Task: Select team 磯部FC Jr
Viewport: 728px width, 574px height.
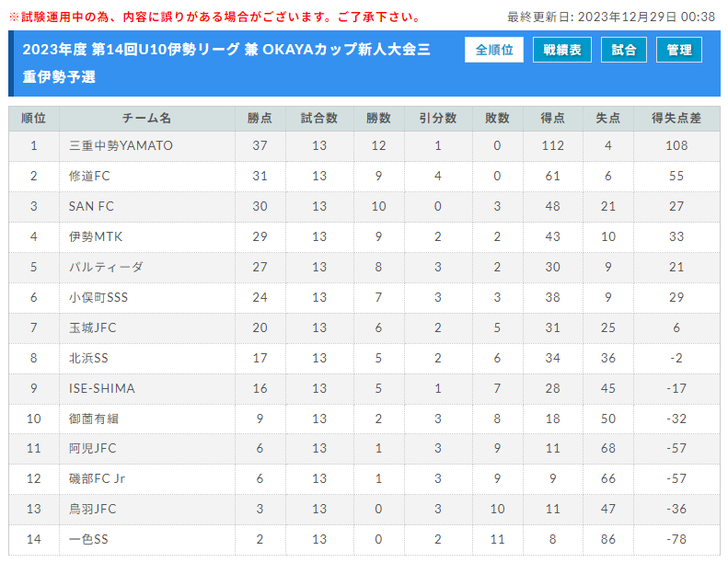Action: pyautogui.click(x=97, y=478)
